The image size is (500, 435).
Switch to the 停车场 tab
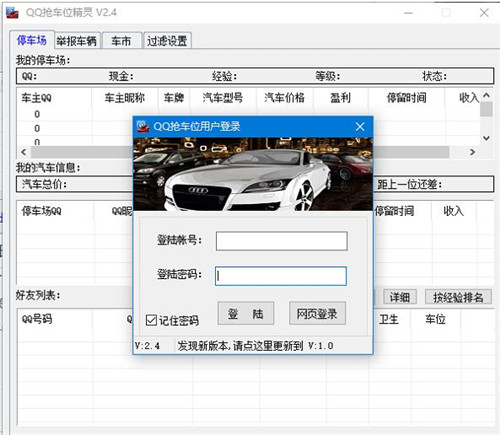pos(32,40)
